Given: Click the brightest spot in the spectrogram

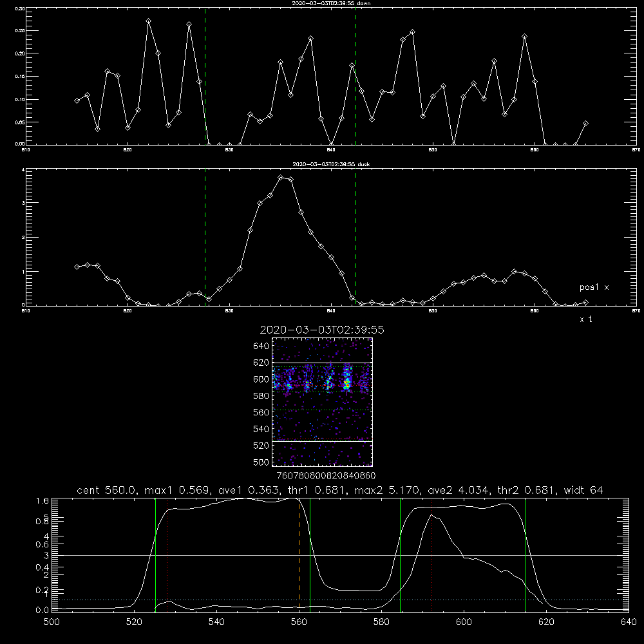Looking at the screenshot, I should [346, 385].
